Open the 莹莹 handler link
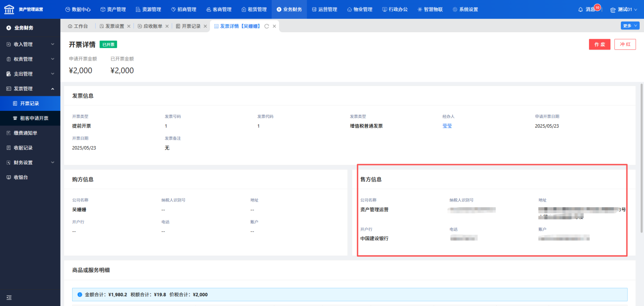 point(447,126)
